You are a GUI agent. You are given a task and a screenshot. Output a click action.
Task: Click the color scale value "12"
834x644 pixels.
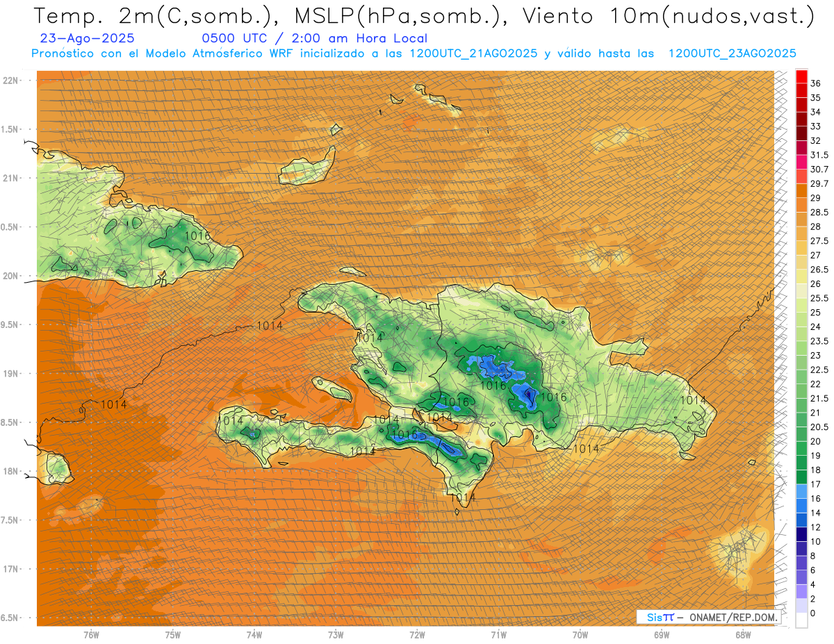click(815, 527)
